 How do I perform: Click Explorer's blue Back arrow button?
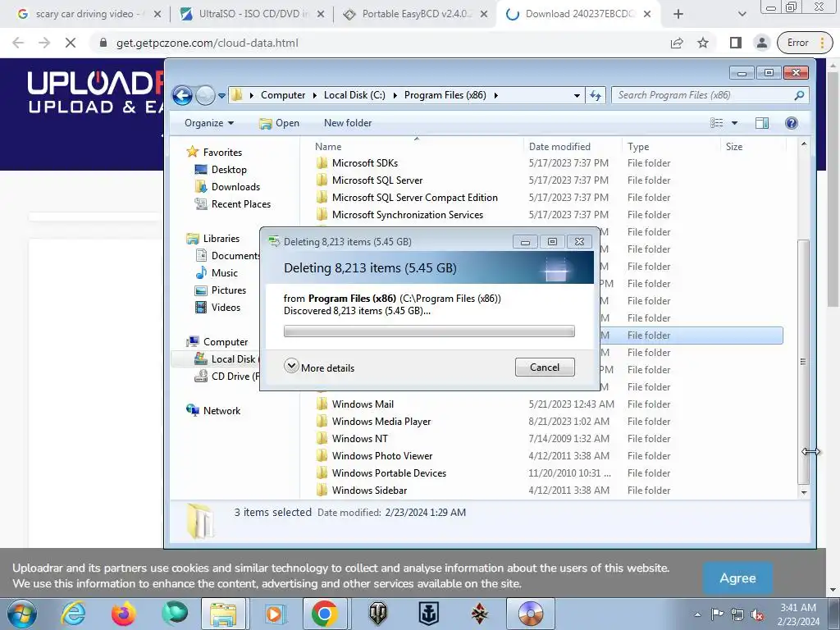(182, 96)
